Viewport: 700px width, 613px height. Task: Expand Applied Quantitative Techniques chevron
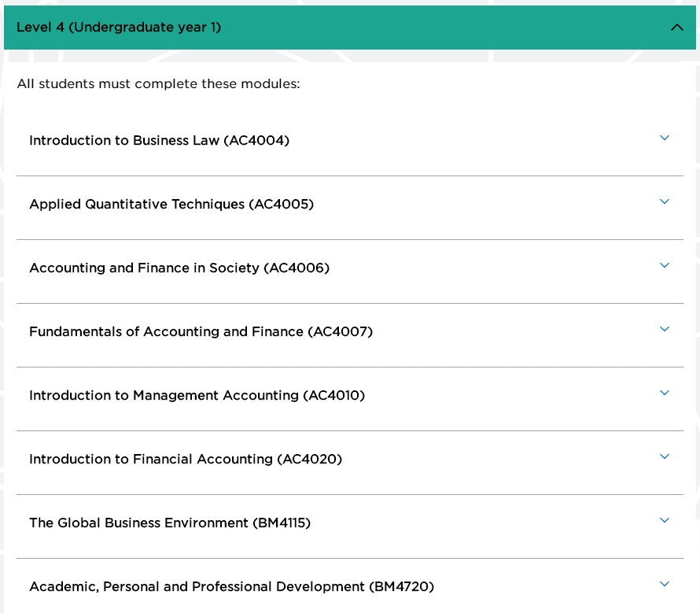coord(665,201)
